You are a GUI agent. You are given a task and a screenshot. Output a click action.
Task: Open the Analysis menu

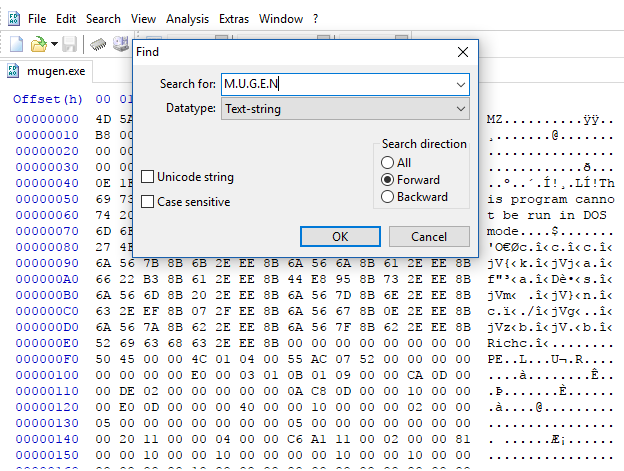click(187, 19)
